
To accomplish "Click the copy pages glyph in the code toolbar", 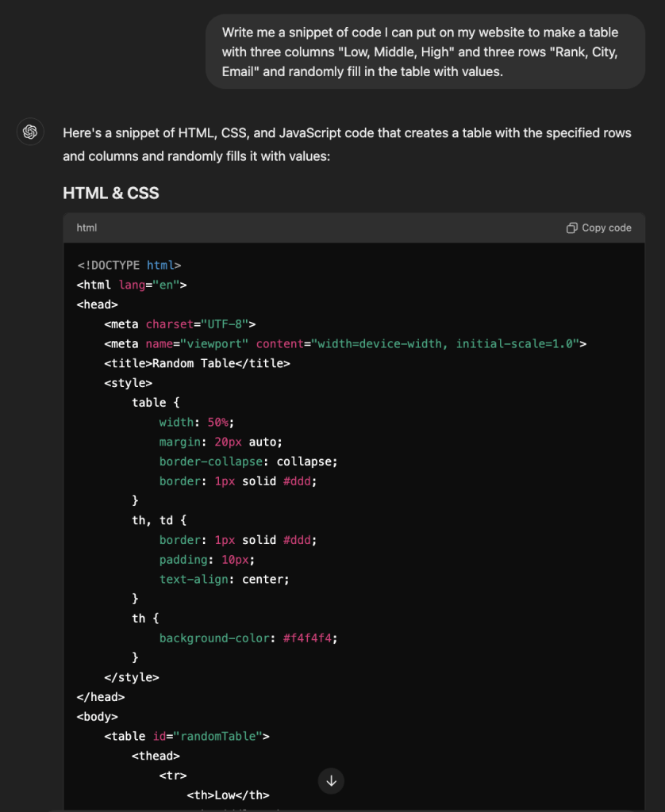I will pyautogui.click(x=571, y=228).
